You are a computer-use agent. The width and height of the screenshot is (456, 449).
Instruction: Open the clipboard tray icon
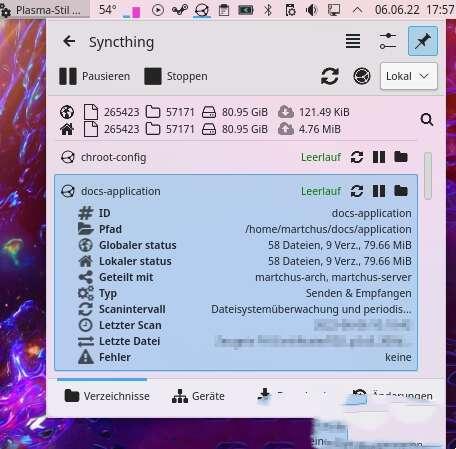tap(224, 10)
